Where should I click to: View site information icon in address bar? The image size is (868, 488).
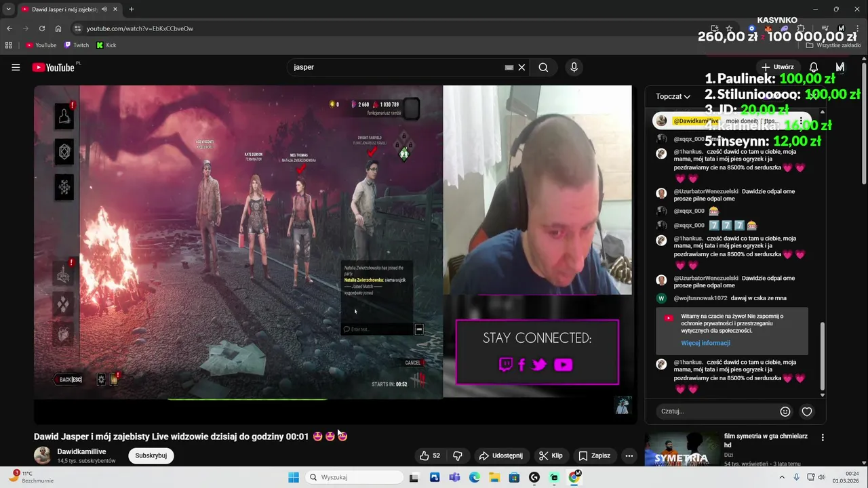(x=78, y=28)
